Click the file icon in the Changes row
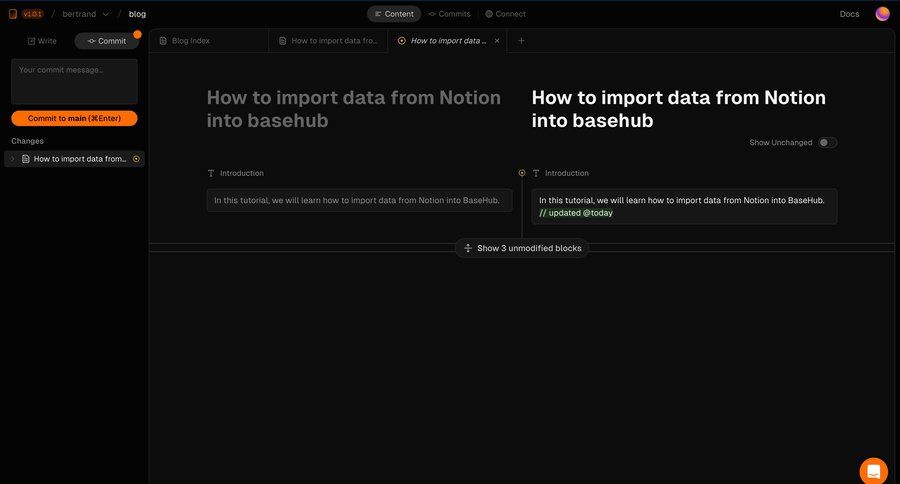Image resolution: width=900 pixels, height=484 pixels. click(26, 159)
